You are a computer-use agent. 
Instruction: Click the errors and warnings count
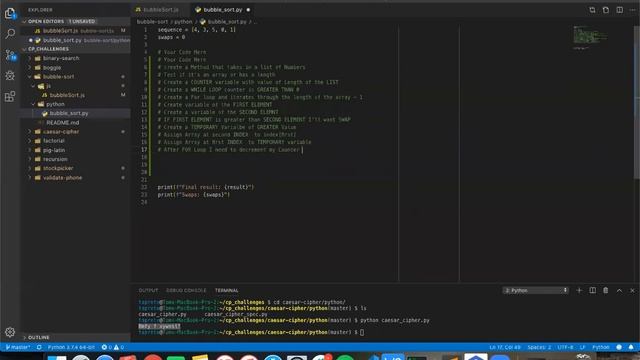click(113, 347)
